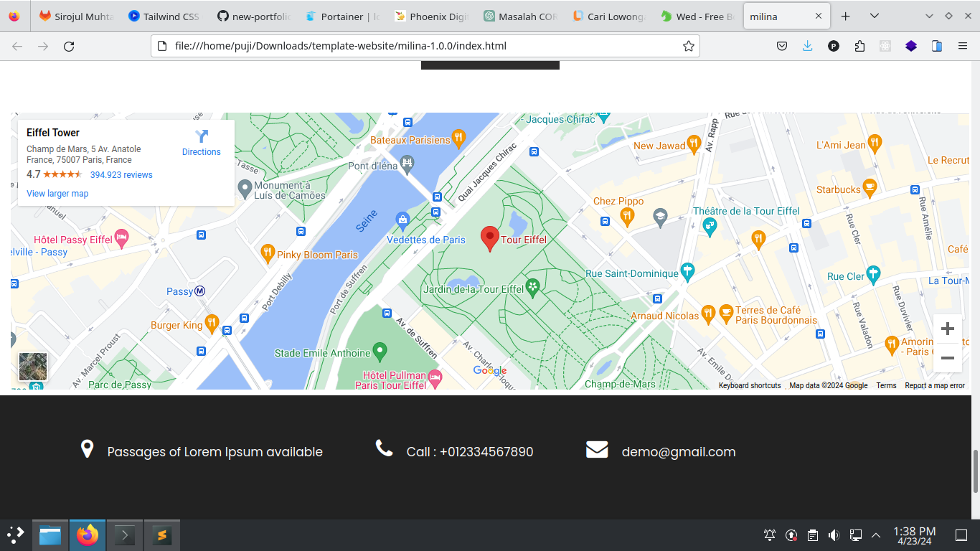Image resolution: width=980 pixels, height=551 pixels.
Task: Click the page vertical scrollbar thumb
Action: click(x=975, y=471)
